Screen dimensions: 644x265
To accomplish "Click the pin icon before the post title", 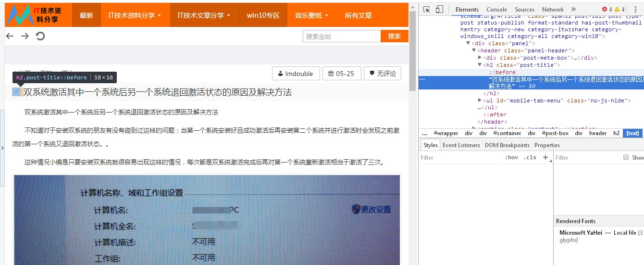I will click(17, 92).
